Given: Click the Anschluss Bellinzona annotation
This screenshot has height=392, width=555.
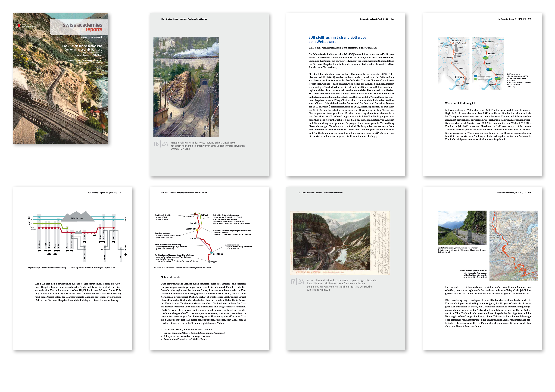Looking at the screenshot, I should click(238, 247).
